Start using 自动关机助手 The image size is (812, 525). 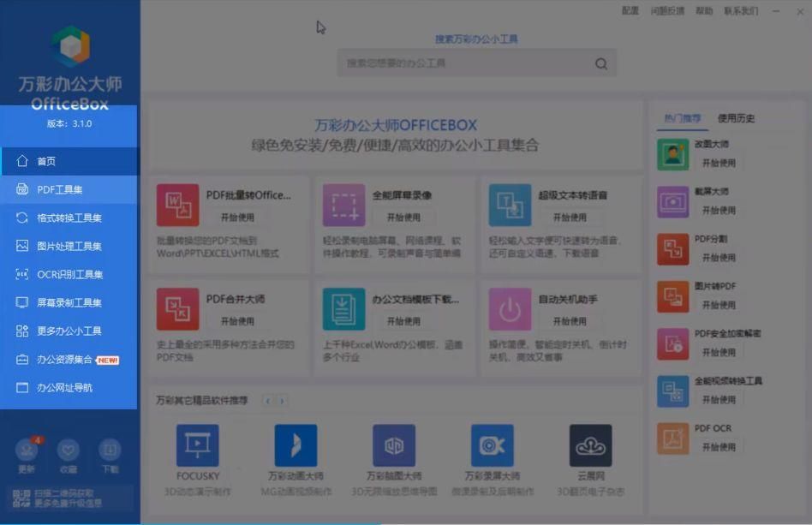(x=570, y=321)
